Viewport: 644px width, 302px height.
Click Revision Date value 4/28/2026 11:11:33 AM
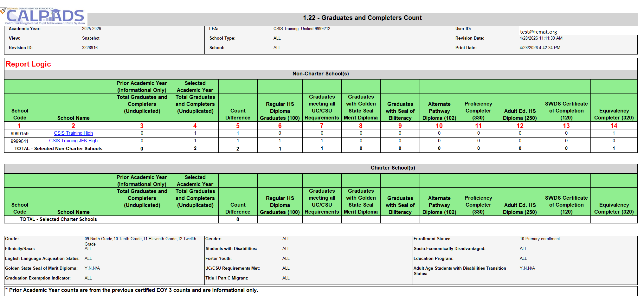(x=541, y=38)
